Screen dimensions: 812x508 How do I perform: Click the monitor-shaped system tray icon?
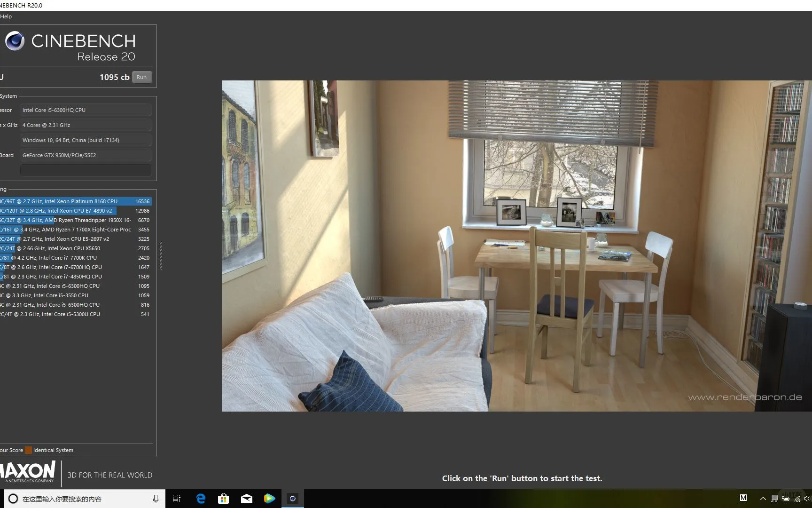click(774, 499)
